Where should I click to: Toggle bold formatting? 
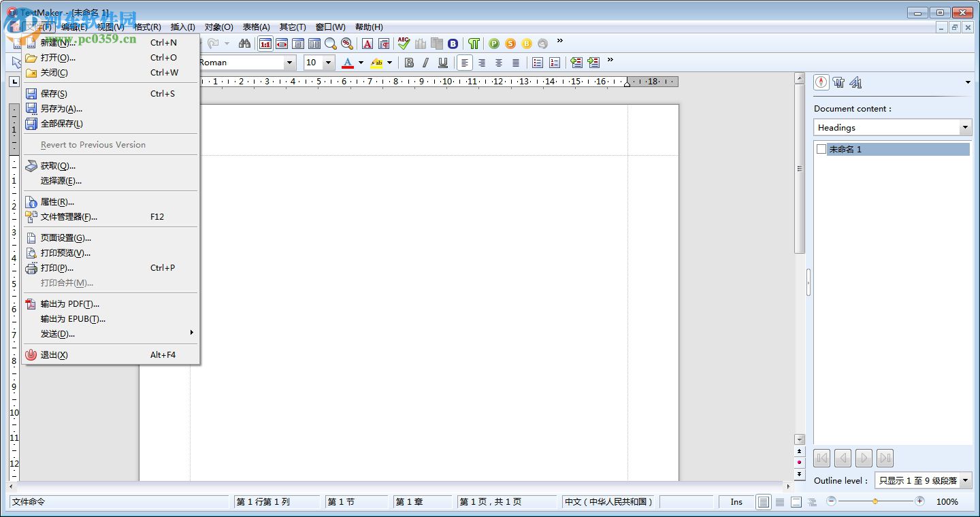click(x=409, y=63)
